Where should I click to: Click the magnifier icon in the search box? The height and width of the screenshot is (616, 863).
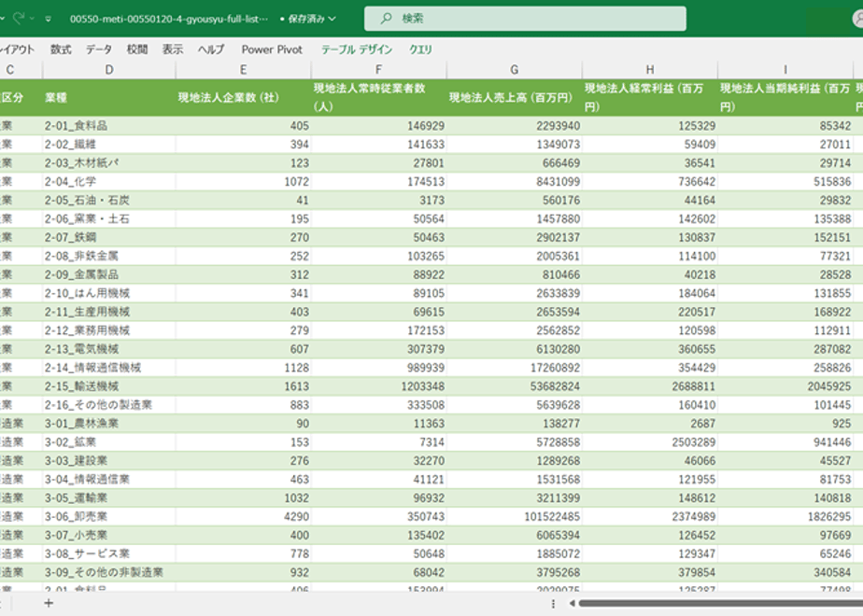coord(387,18)
